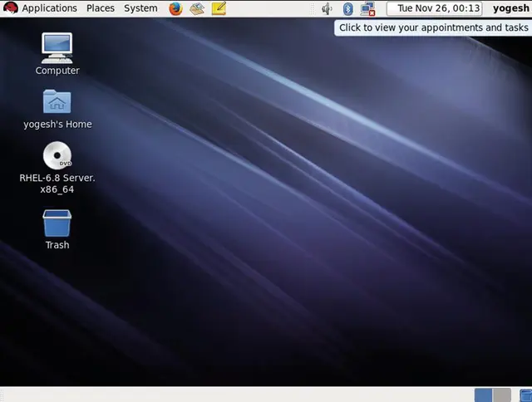Image resolution: width=532 pixels, height=402 pixels.
Task: Expand the System menu
Action: (x=140, y=8)
